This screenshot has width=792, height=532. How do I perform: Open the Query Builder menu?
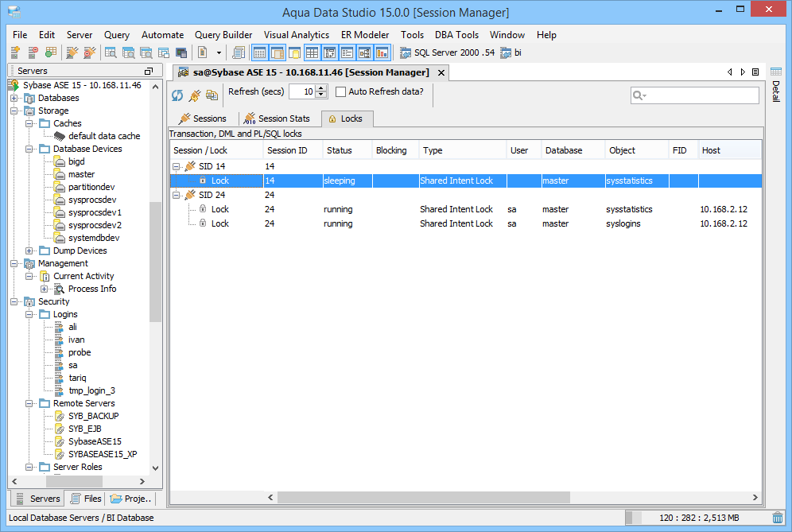(223, 35)
